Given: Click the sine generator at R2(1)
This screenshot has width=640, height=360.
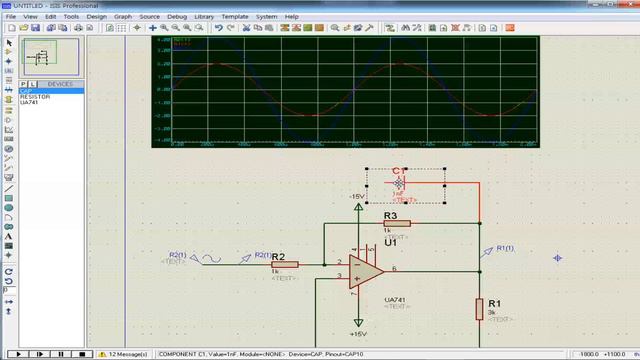Looking at the screenshot, I should click(207, 259).
